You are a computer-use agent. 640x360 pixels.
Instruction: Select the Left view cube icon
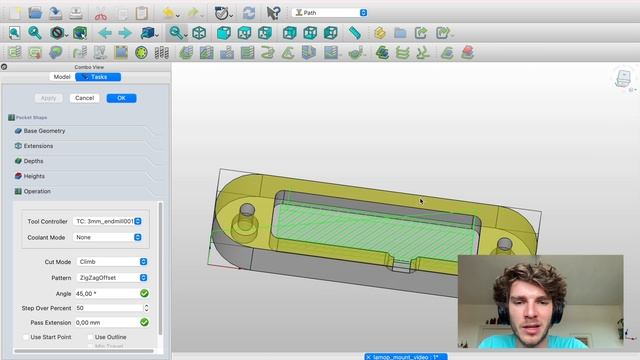click(330, 33)
